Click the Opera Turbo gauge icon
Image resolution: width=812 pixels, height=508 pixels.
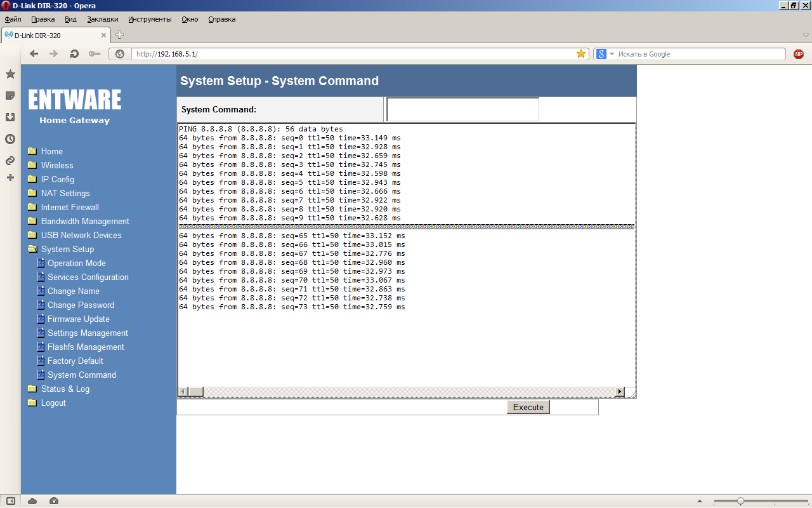(54, 501)
